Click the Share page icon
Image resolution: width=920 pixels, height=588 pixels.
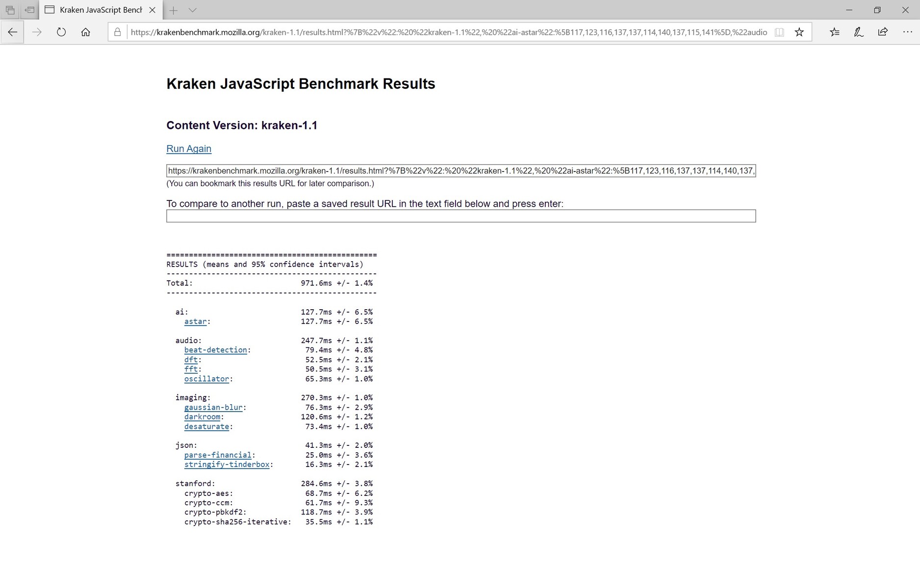pos(883,32)
